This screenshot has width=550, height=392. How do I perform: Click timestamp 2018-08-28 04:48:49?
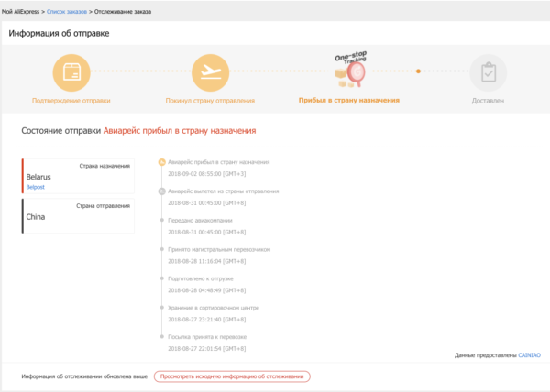click(206, 290)
